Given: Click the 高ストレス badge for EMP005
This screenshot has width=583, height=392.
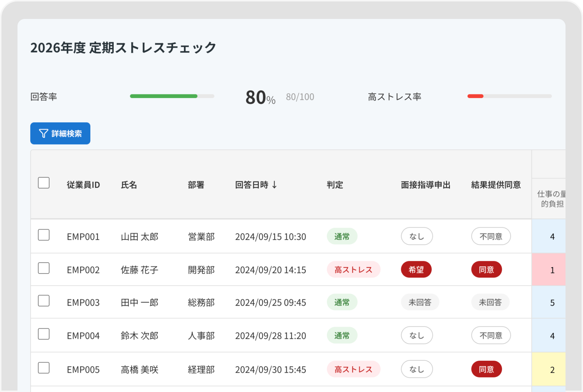Looking at the screenshot, I should [353, 369].
